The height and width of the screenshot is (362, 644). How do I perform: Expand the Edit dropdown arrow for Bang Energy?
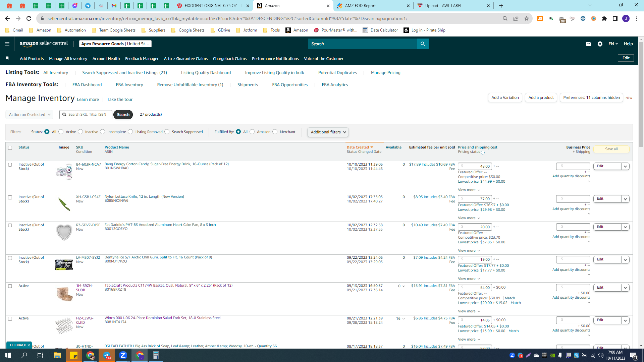(626, 166)
